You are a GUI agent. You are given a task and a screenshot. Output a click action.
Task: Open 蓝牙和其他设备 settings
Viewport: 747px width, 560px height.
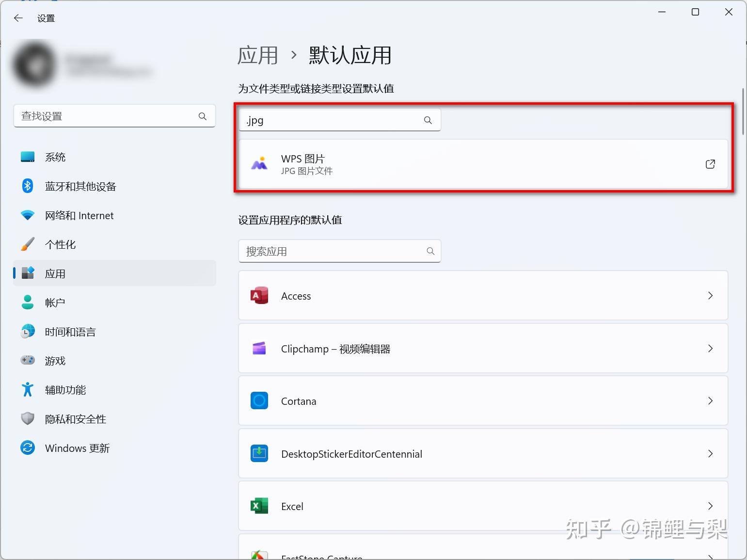click(114, 186)
